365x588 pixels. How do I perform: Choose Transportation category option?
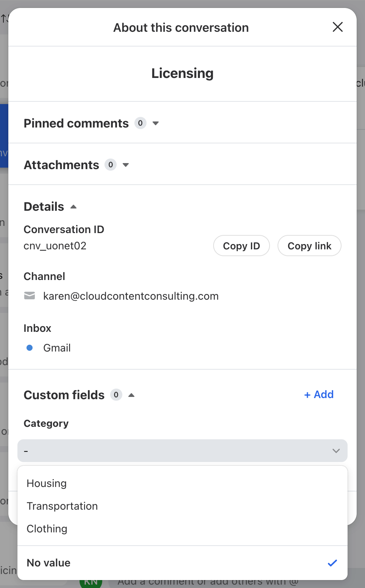[62, 506]
